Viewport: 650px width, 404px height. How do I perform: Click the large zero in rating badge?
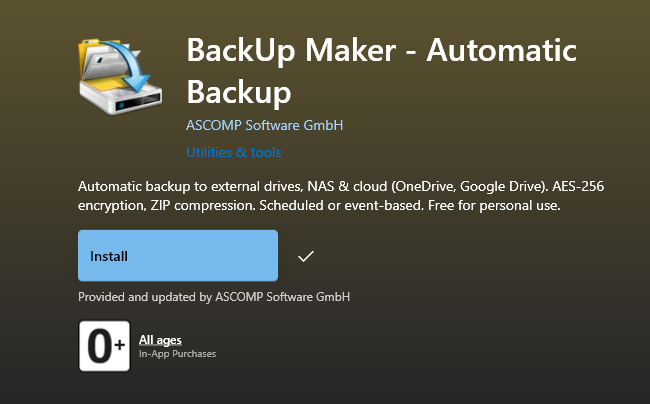(x=100, y=346)
